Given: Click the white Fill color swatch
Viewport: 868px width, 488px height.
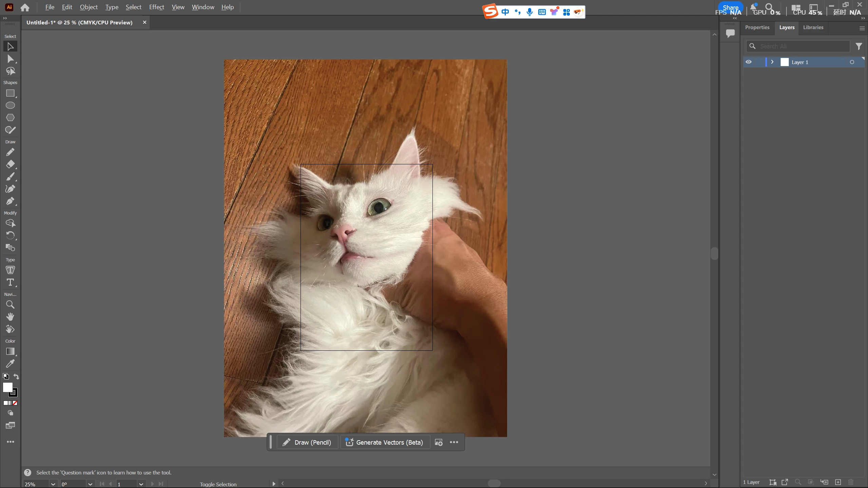Looking at the screenshot, I should pos(7,387).
